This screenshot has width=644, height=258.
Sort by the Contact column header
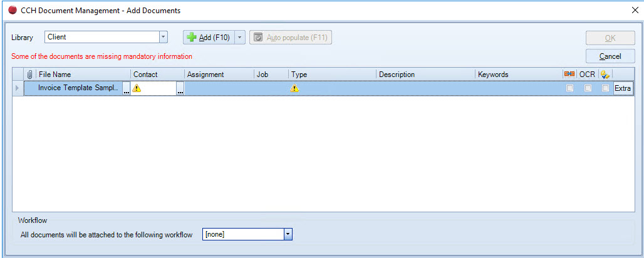tap(157, 75)
